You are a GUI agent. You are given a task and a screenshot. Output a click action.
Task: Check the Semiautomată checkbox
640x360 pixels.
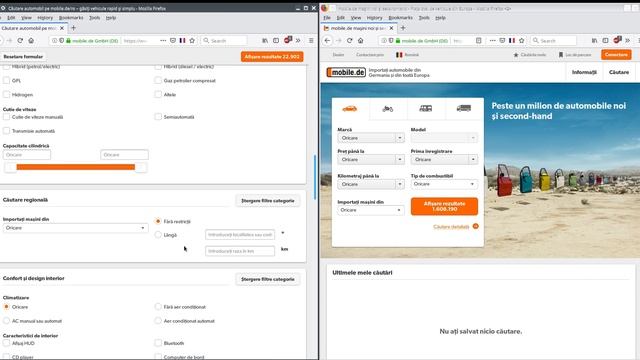[158, 117]
